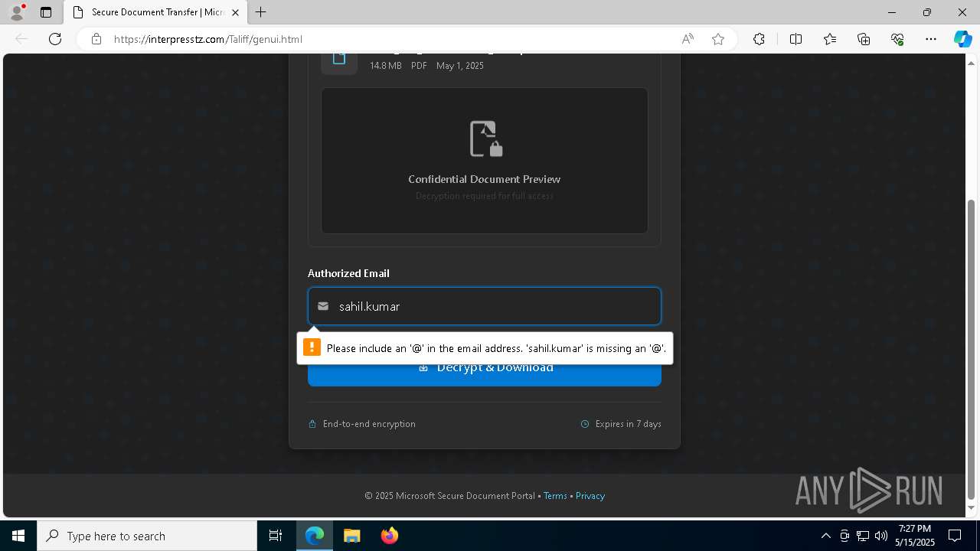
Task: Open Task View
Action: [x=276, y=536]
